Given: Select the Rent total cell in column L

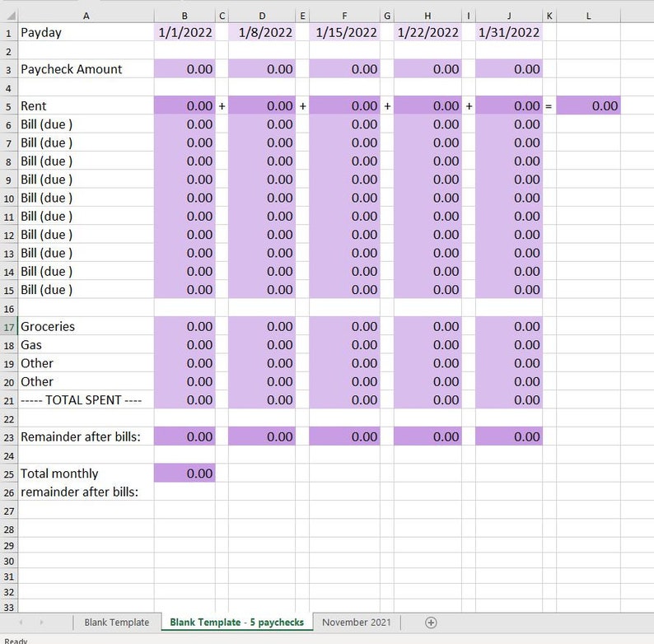Looking at the screenshot, I should (x=588, y=106).
